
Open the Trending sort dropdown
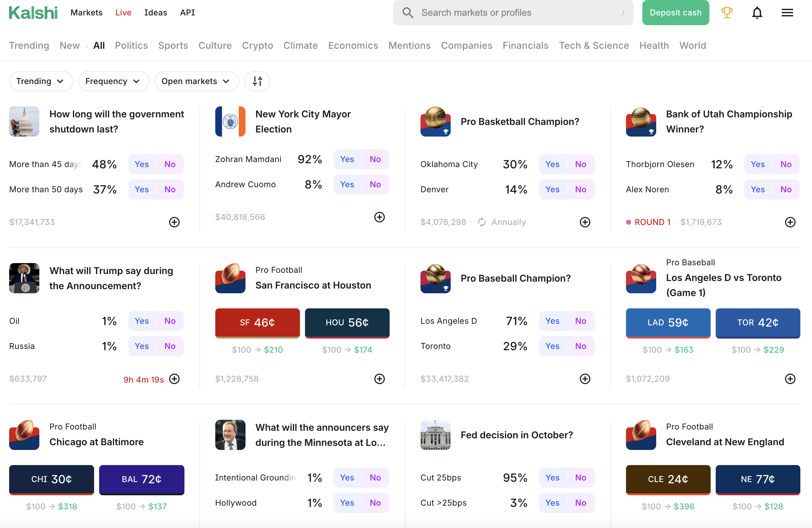tap(41, 81)
